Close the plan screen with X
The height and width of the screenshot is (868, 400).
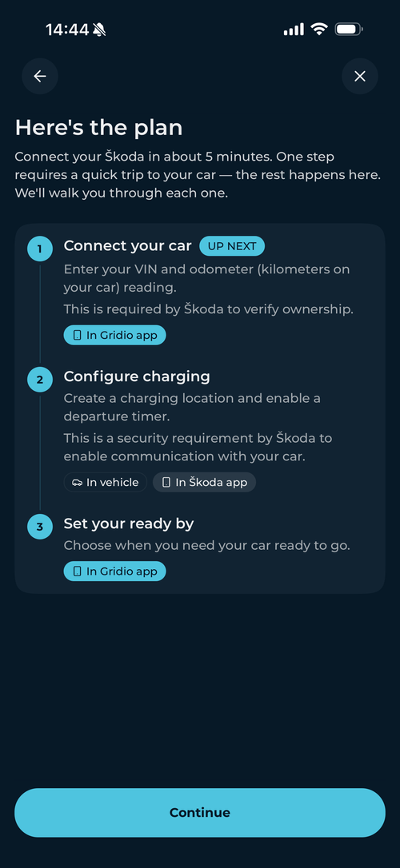coord(359,76)
